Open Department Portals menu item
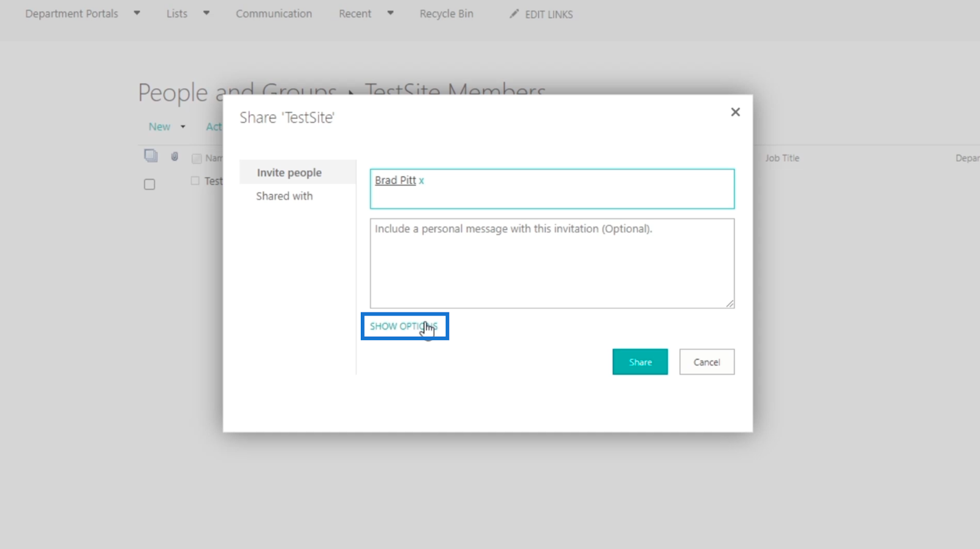Screen dimensions: 980x549 (x=72, y=13)
